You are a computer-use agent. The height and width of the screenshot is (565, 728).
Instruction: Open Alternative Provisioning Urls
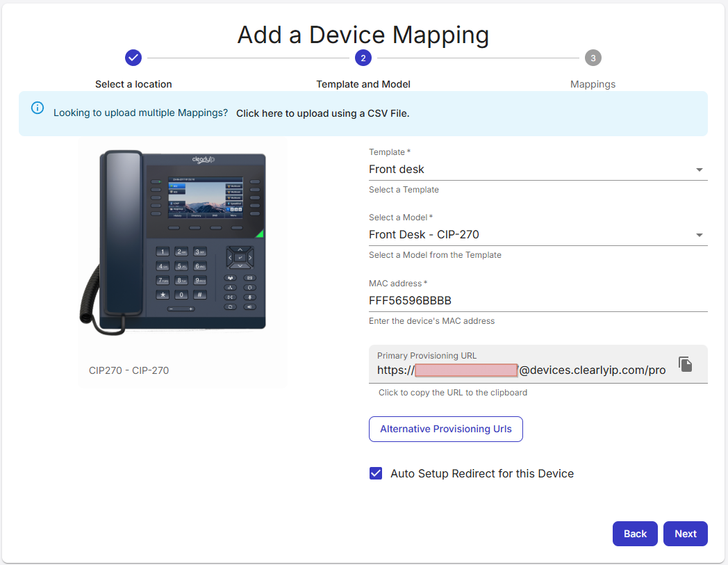446,429
